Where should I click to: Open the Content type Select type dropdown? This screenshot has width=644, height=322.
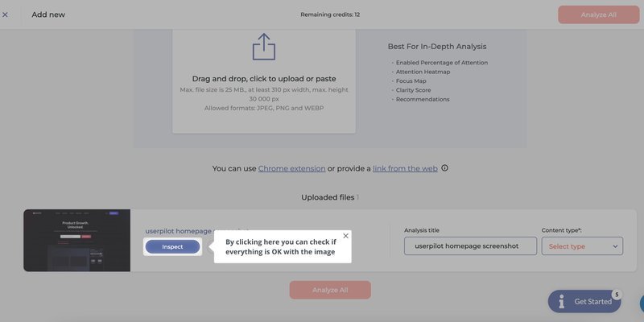[583, 246]
